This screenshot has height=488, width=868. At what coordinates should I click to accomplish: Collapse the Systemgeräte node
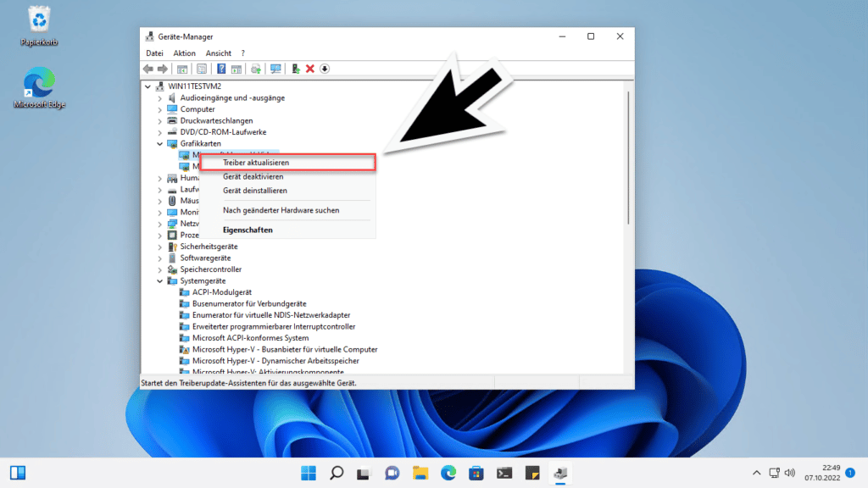(x=160, y=281)
